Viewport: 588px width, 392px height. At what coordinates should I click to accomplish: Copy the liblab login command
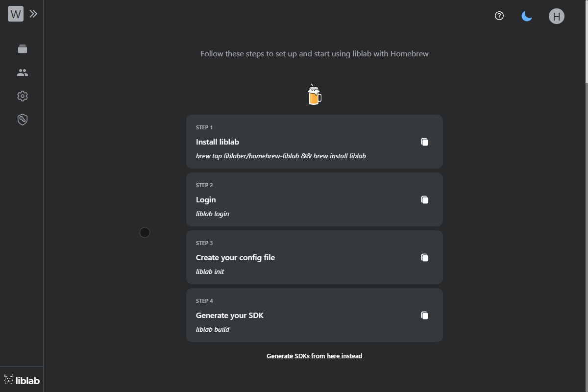coord(424,200)
